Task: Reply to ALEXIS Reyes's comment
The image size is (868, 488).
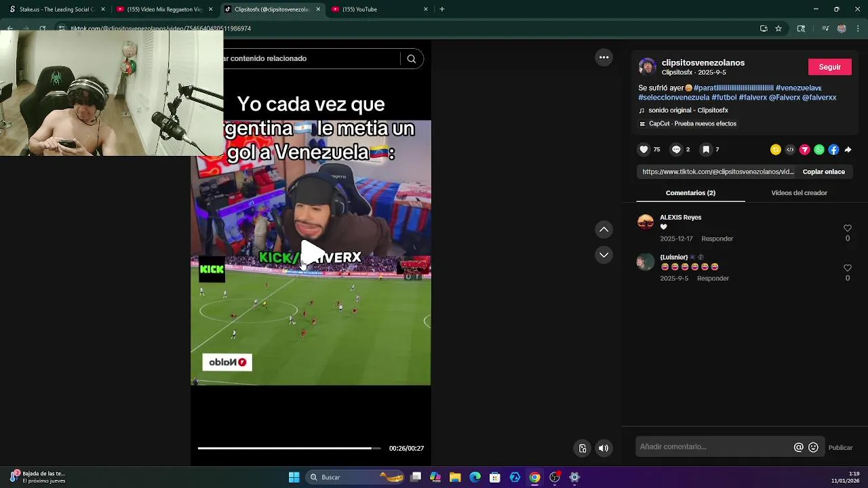Action: (717, 239)
